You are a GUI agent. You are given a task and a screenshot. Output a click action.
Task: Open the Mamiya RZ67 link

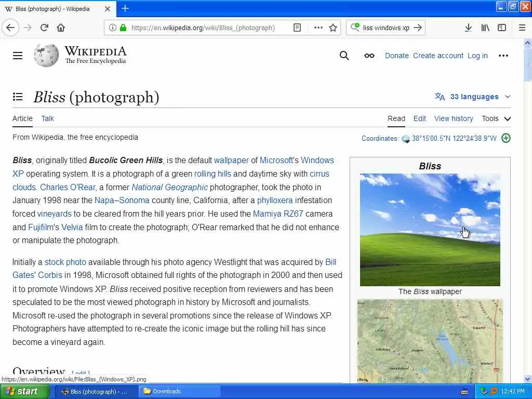278,214
